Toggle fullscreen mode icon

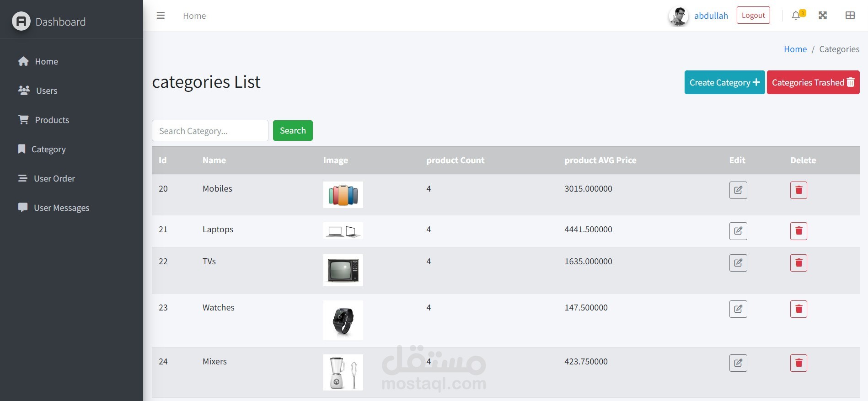click(823, 16)
